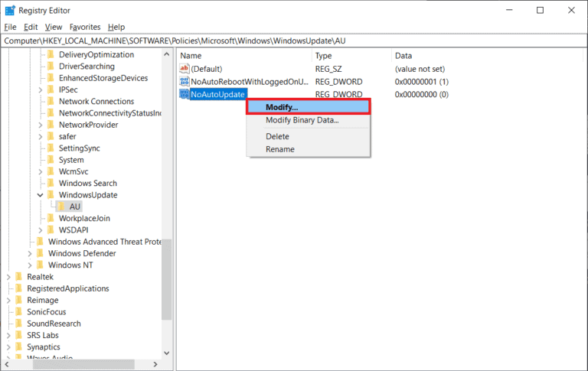
Task: Choose Modify... from the context menu
Action: click(x=309, y=107)
